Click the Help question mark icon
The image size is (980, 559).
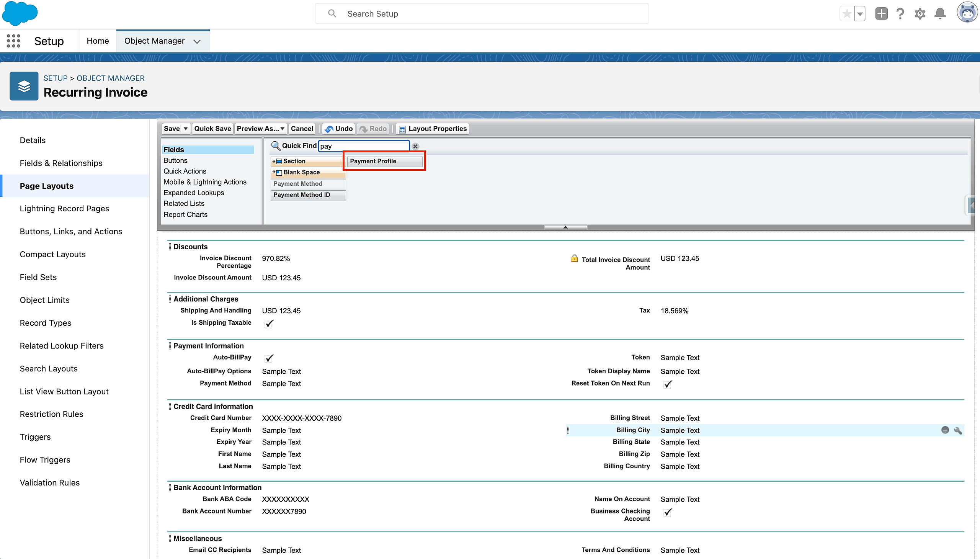(900, 14)
